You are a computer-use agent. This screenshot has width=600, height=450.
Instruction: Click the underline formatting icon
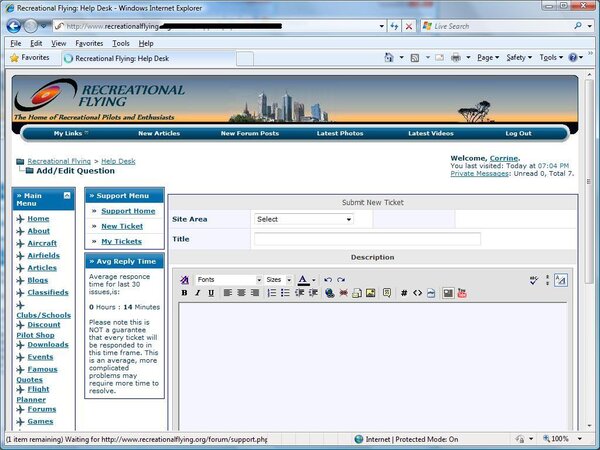[x=210, y=293]
